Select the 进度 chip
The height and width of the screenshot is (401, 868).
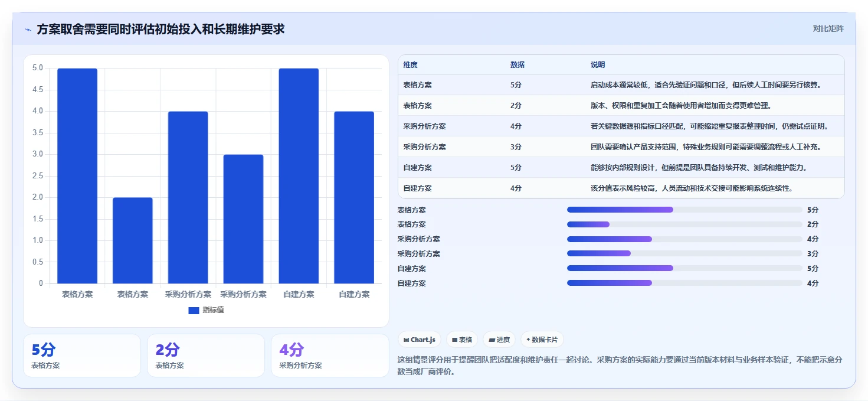click(499, 340)
